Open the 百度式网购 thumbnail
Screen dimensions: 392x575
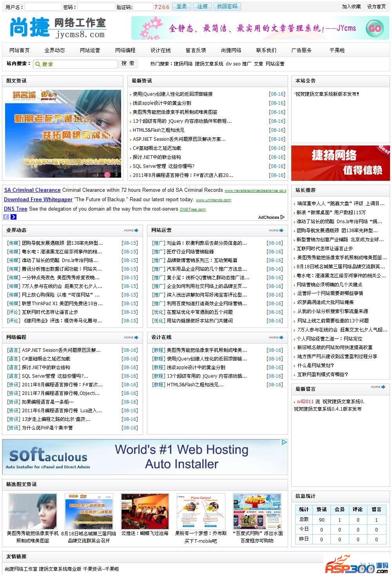coord(257,511)
